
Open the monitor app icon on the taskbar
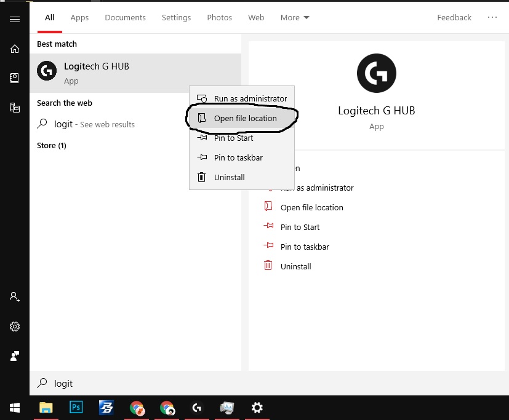pyautogui.click(x=227, y=408)
